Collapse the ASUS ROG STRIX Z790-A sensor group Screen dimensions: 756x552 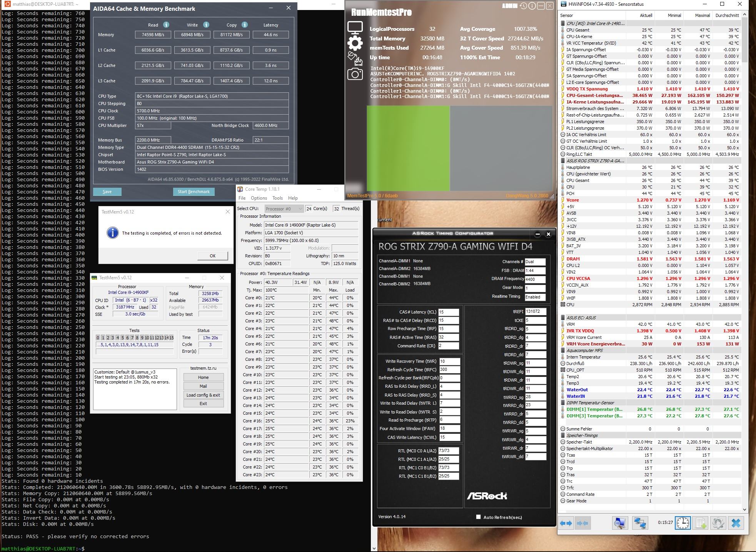[x=563, y=161]
